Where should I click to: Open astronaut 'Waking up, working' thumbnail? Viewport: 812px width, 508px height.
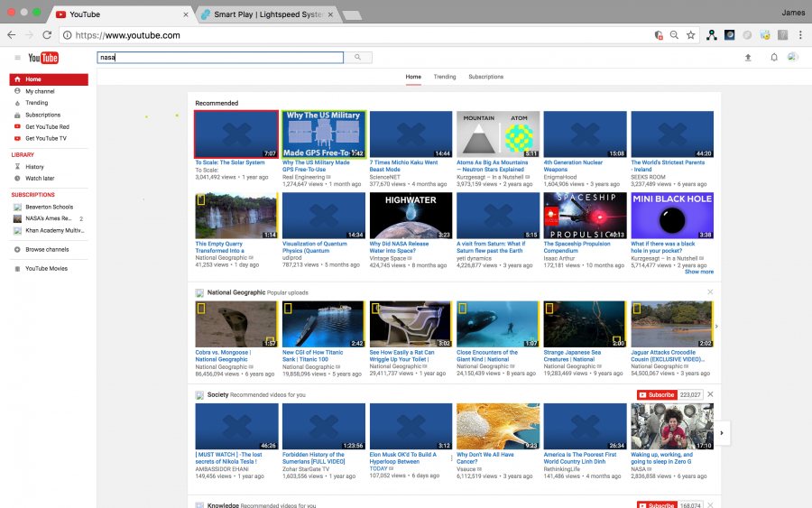(672, 427)
